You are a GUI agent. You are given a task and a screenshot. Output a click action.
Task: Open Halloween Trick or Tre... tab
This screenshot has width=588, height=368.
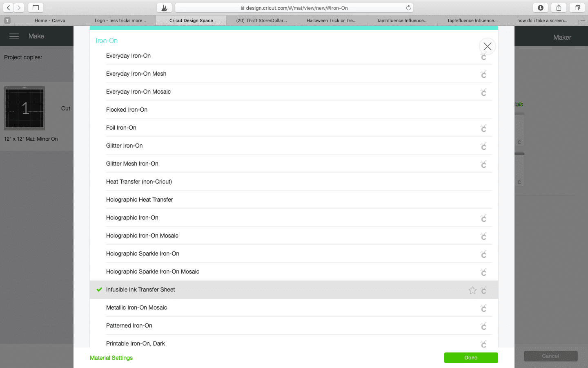(332, 20)
